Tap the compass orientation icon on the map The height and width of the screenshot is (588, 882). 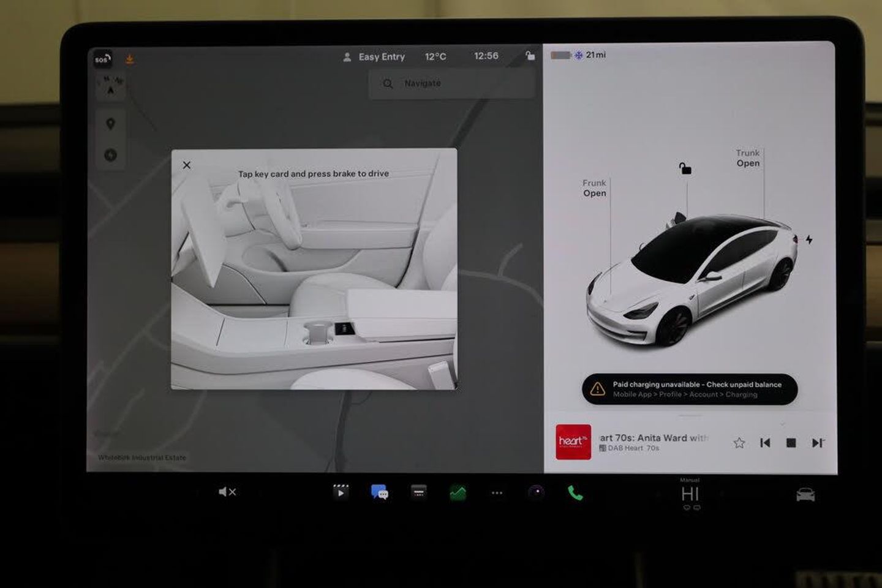click(110, 86)
